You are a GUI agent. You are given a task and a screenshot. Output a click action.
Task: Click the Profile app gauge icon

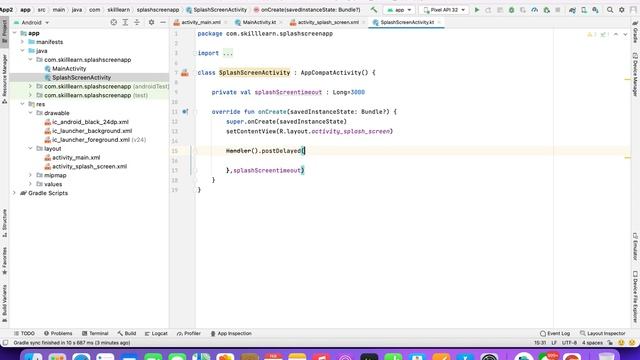(x=535, y=10)
